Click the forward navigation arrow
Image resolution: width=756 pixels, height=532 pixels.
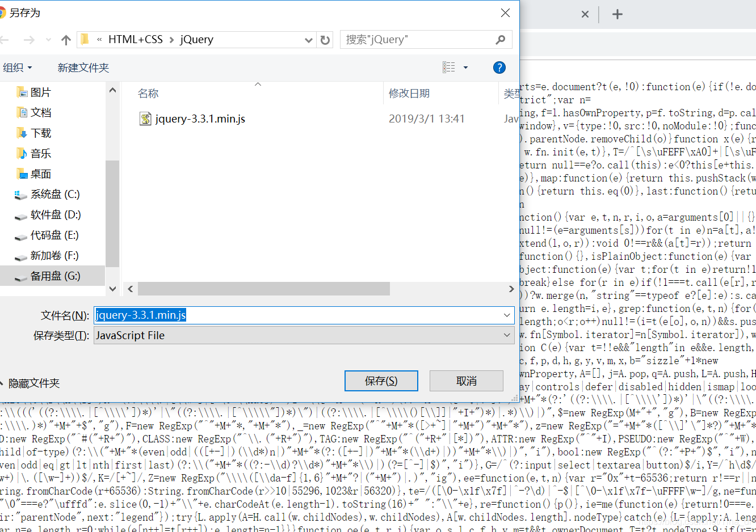coord(29,40)
